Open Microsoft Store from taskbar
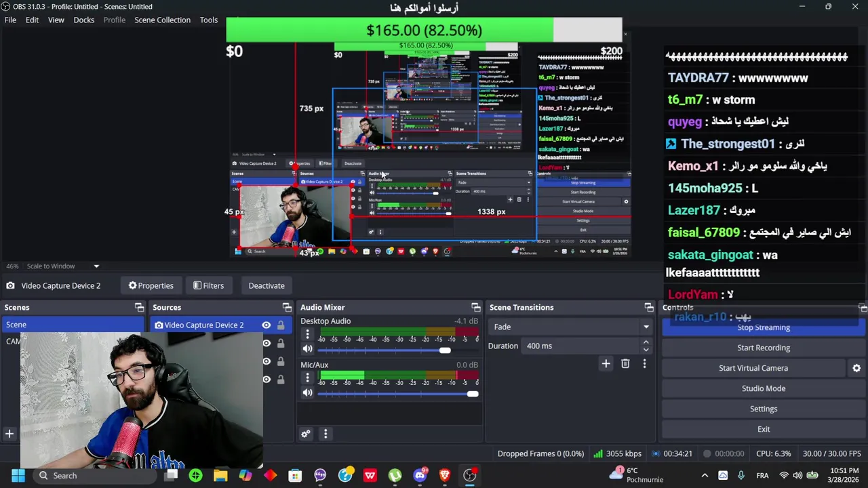This screenshot has height=488, width=868. (x=295, y=476)
